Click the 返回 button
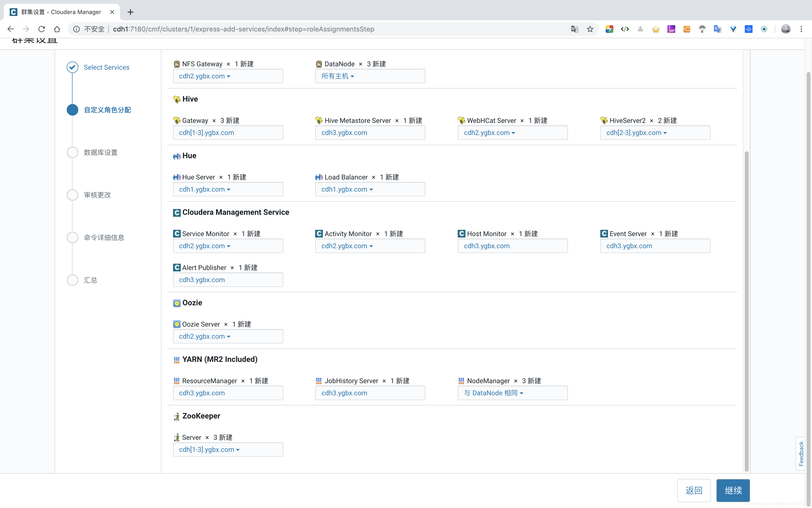The image size is (812, 508). [x=694, y=491]
